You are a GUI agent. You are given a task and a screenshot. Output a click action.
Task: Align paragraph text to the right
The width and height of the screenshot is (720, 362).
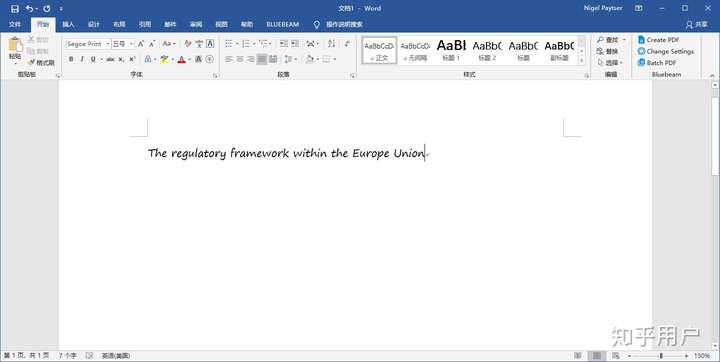point(251,59)
